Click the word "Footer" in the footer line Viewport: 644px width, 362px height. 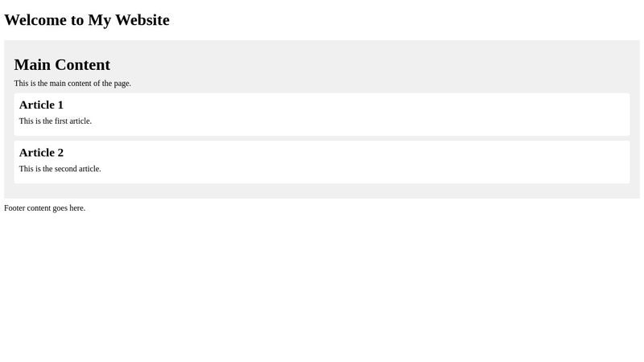pyautogui.click(x=14, y=208)
